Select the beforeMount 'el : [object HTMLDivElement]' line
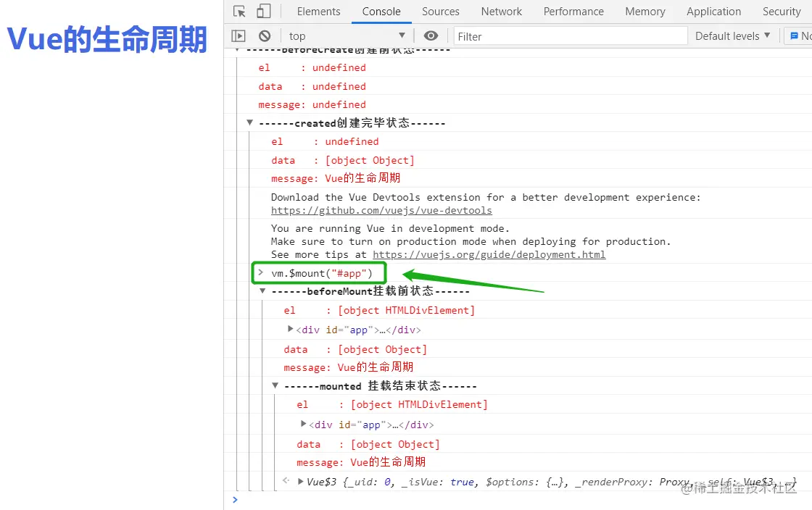 point(379,310)
